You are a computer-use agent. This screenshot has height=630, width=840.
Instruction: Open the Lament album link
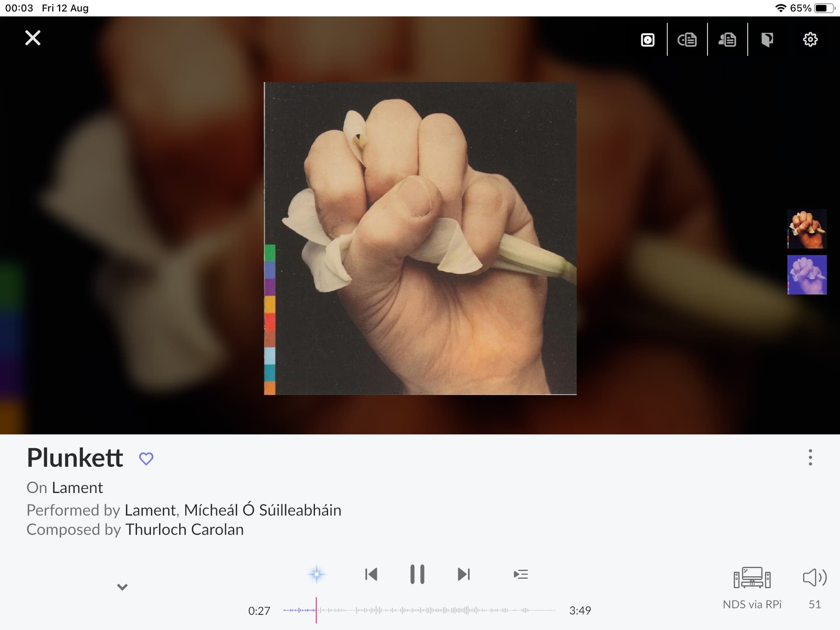77,488
